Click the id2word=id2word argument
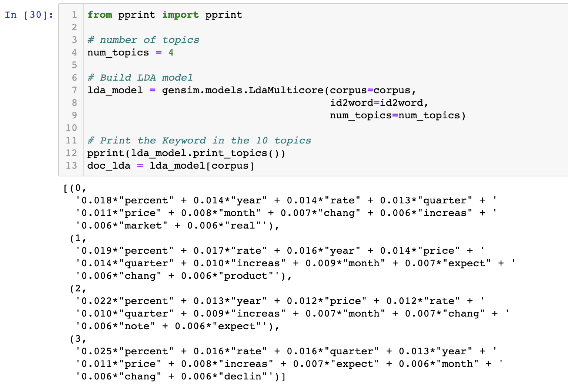This screenshot has width=568, height=392. click(379, 103)
